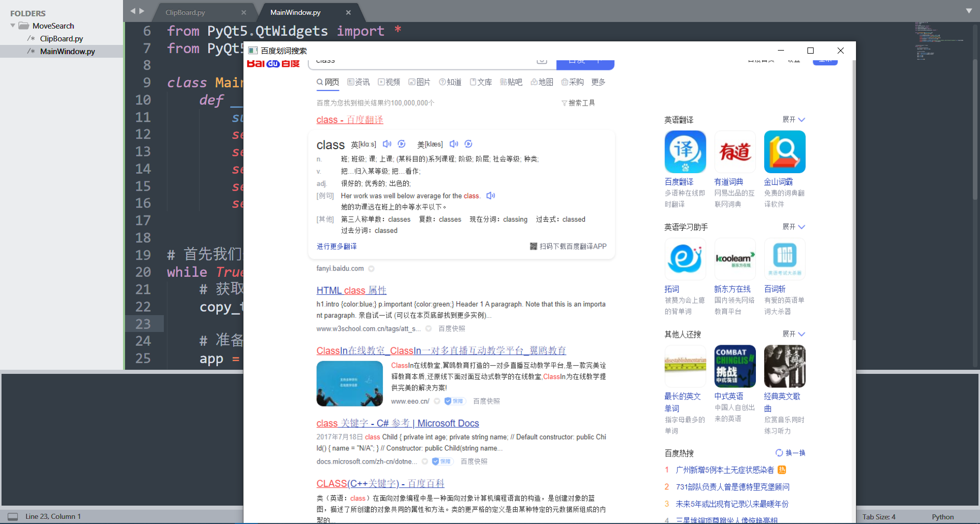
Task: Click Sublime tab navigate forward arrow
Action: point(142,11)
